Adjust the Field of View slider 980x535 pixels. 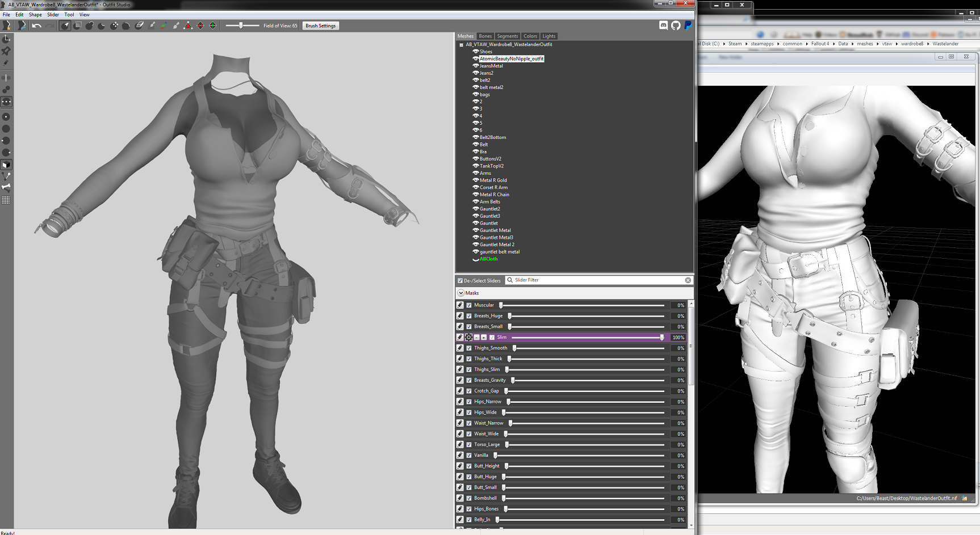(242, 26)
